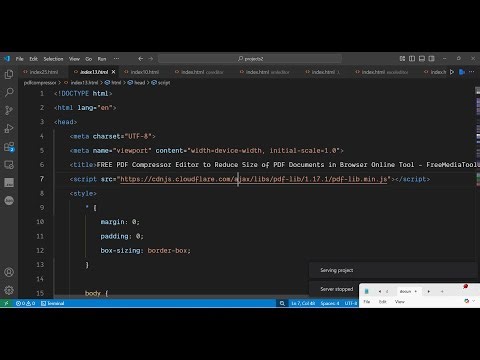Run the file with the play icon

(x=452, y=72)
